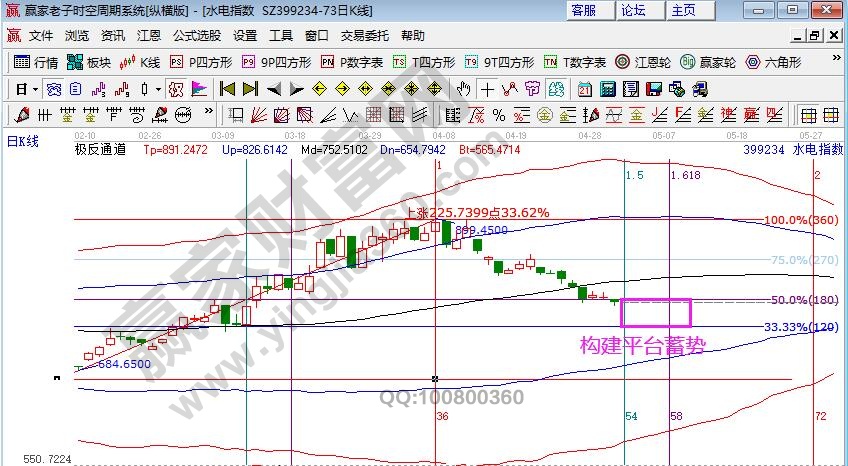Click the 论坛 forum button
This screenshot has height=466, width=848.
[x=633, y=10]
